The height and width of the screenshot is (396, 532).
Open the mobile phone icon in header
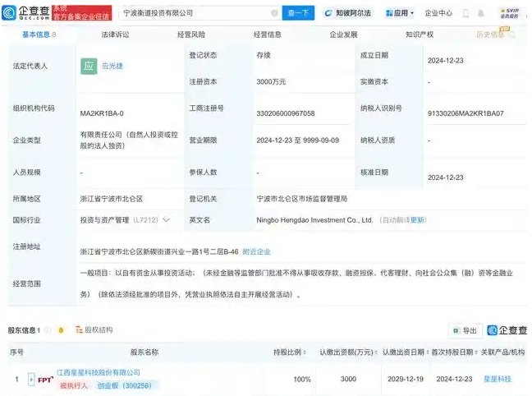pos(465,13)
